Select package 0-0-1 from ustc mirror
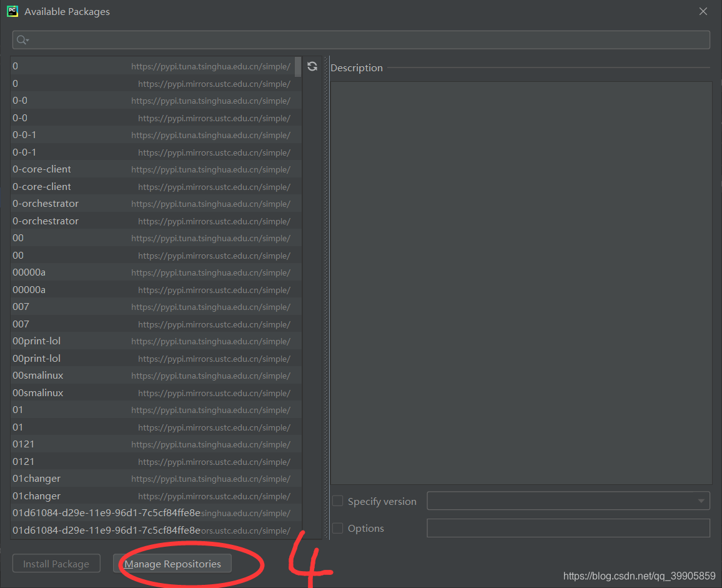The height and width of the screenshot is (588, 722). (156, 152)
